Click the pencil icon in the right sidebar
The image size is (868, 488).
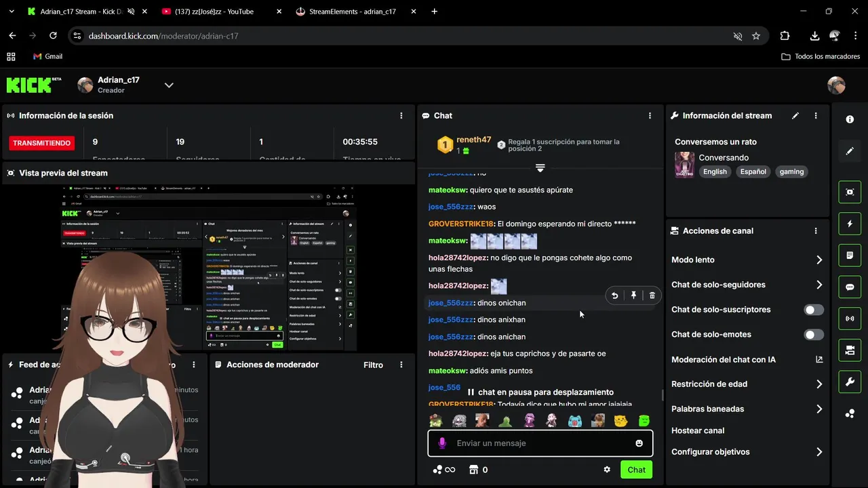click(850, 151)
